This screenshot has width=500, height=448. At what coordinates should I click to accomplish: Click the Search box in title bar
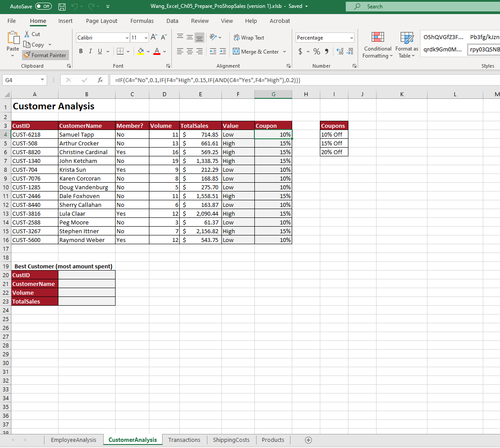pyautogui.click(x=423, y=7)
